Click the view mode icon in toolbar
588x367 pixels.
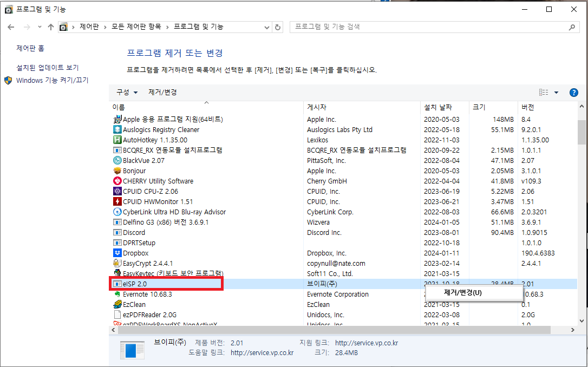(544, 93)
